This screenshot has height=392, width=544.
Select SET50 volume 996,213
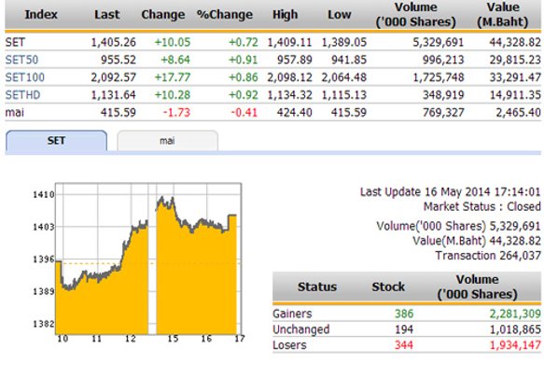click(x=443, y=60)
